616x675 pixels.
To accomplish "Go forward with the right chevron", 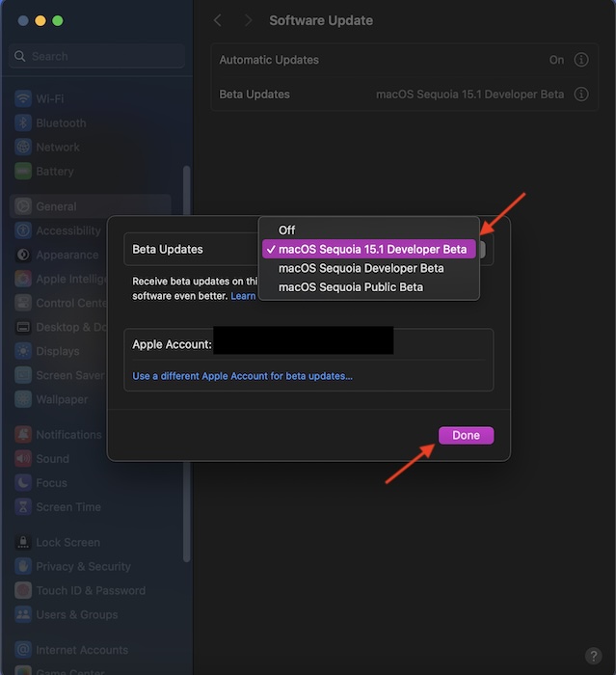I will (x=249, y=20).
